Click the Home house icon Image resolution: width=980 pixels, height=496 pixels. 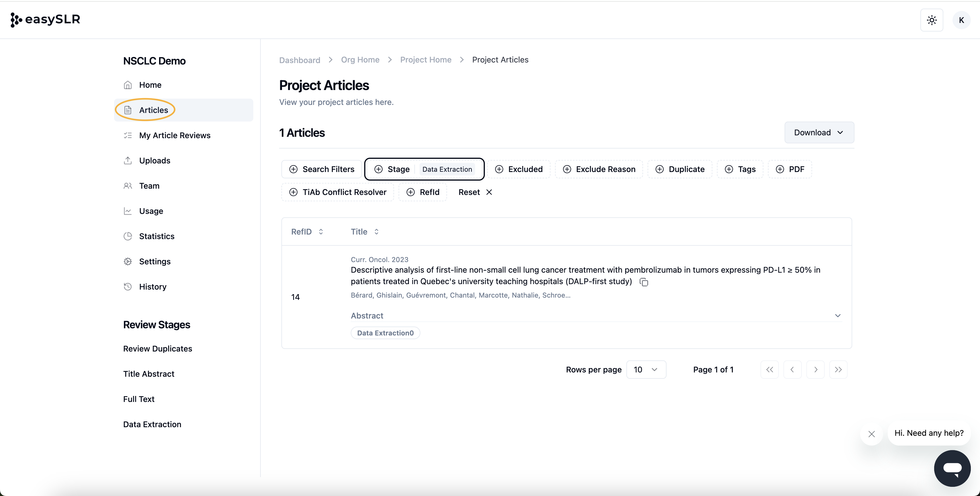128,85
